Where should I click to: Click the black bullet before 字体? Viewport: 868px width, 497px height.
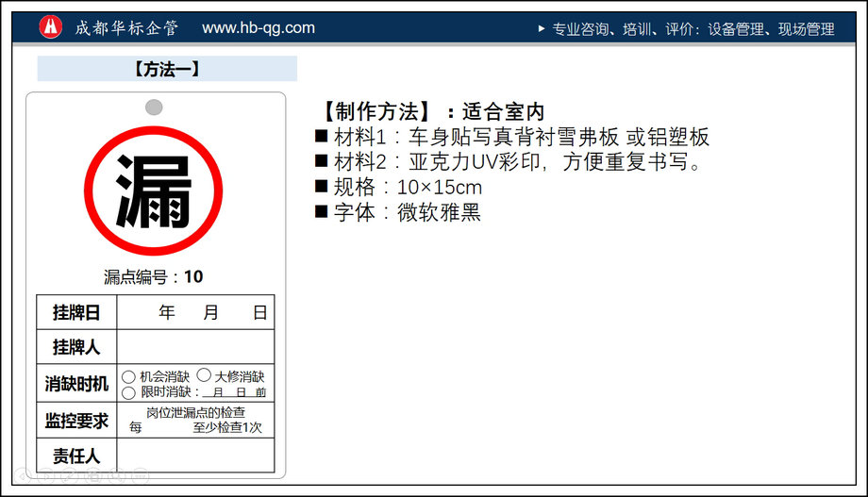(x=322, y=212)
